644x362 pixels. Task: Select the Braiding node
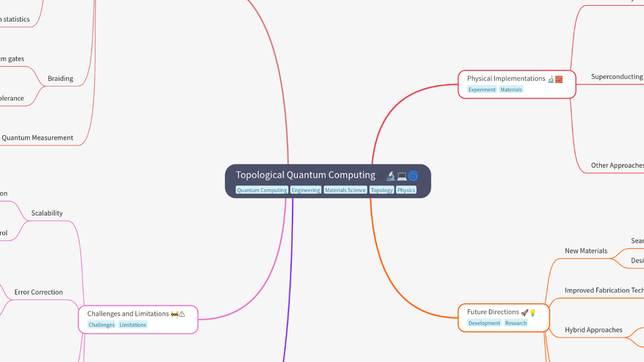tap(60, 78)
